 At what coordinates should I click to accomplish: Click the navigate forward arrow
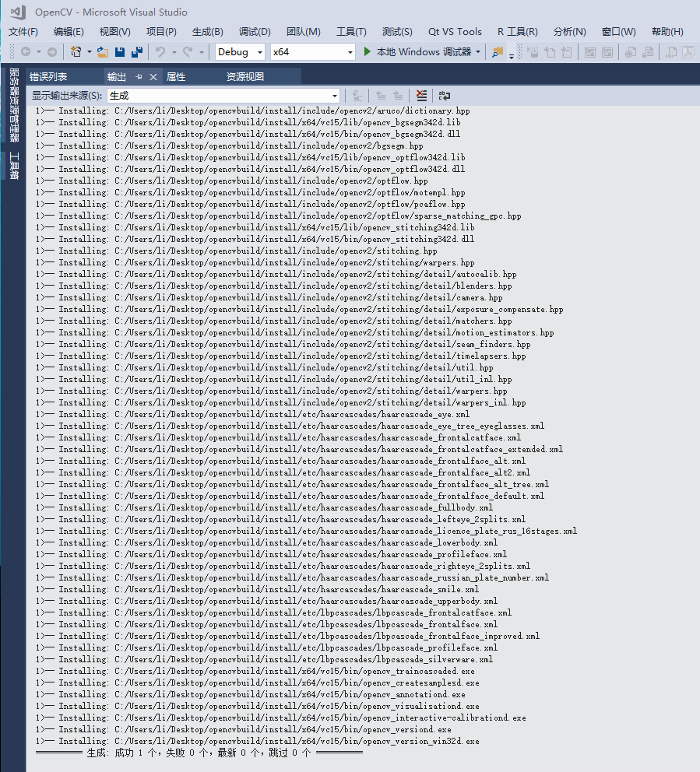51,51
